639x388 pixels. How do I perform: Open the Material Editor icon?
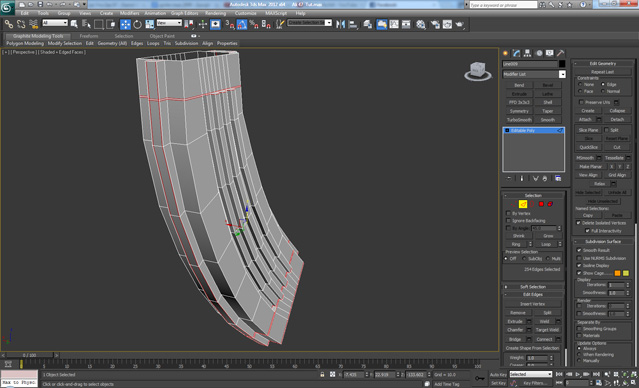[x=421, y=24]
